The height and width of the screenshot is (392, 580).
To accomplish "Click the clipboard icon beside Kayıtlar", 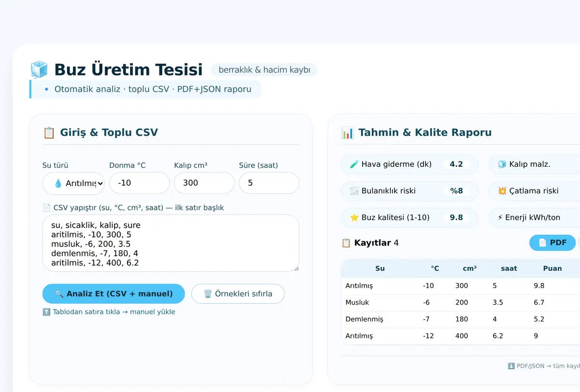I will [x=346, y=243].
